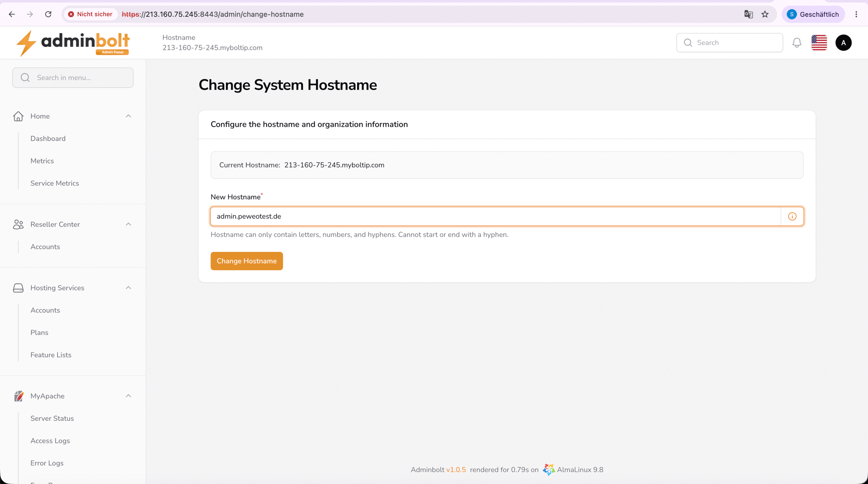Viewport: 868px width, 484px height.
Task: Click the browser back arrow
Action: pos(12,14)
